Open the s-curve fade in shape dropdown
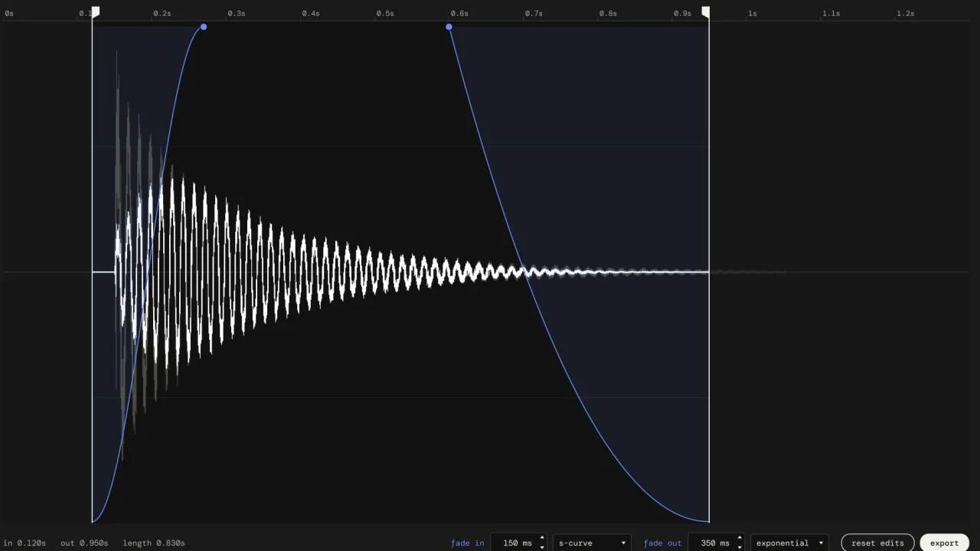980x551 pixels. click(x=592, y=543)
